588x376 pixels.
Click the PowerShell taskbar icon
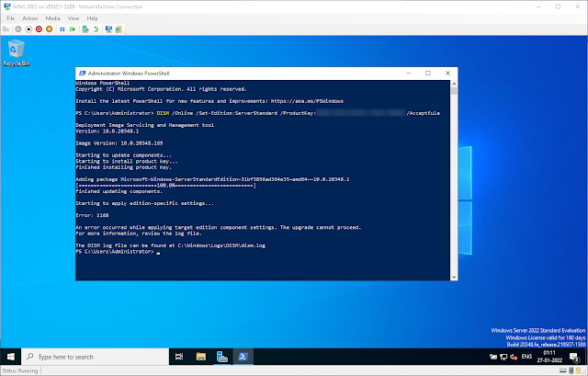(243, 357)
